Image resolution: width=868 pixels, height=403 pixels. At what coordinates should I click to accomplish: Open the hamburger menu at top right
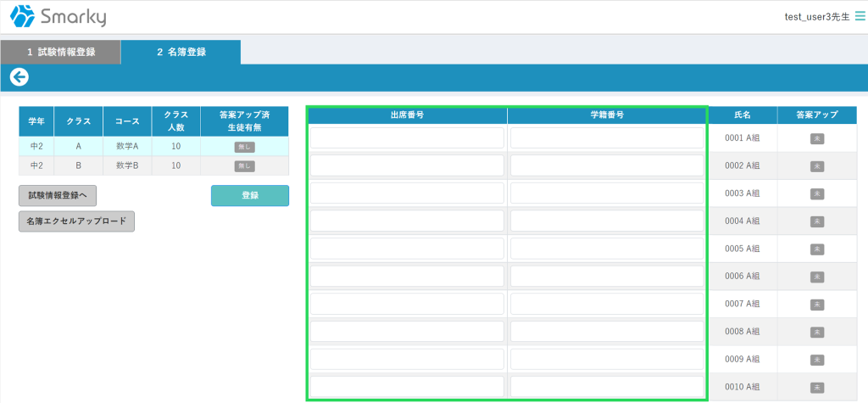[860, 16]
